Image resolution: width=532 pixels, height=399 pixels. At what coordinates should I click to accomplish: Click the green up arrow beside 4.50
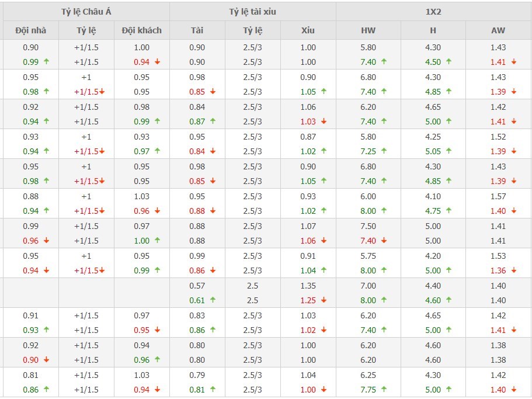pyautogui.click(x=448, y=62)
